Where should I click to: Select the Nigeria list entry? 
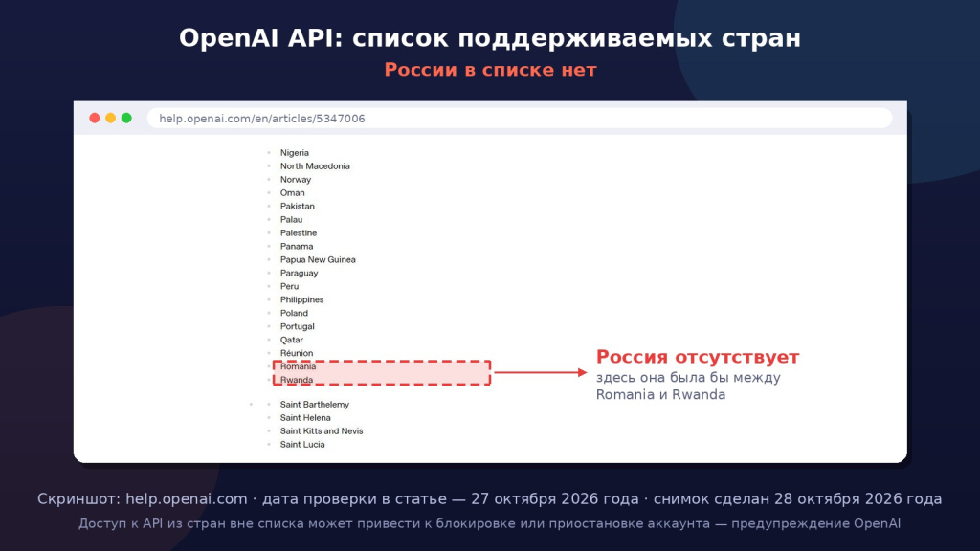[x=295, y=153]
